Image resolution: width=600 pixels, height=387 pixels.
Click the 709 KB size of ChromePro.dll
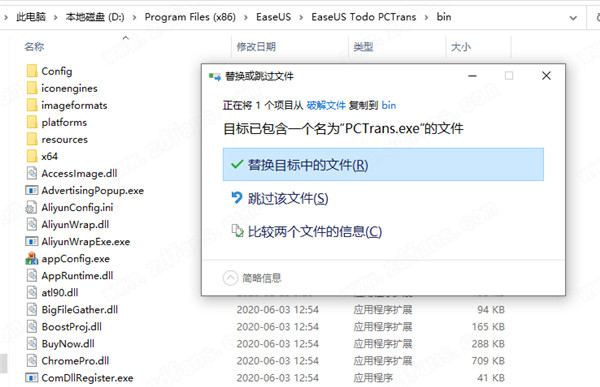(488, 361)
